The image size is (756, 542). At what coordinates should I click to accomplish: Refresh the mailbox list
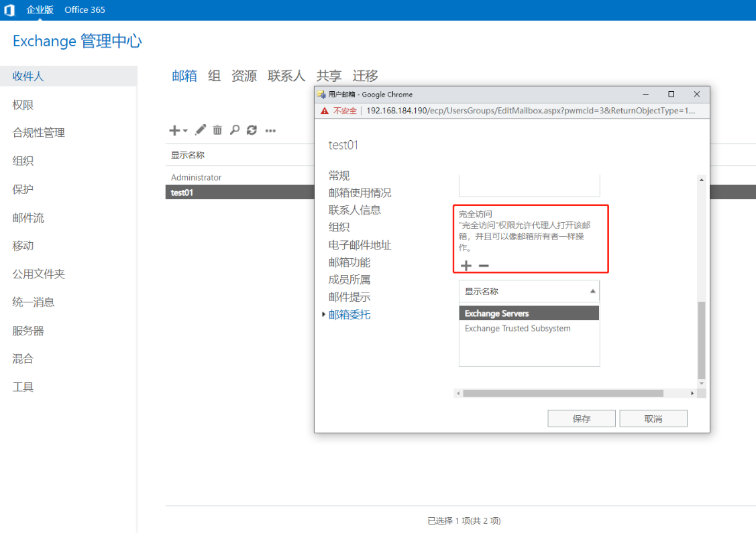point(252,130)
